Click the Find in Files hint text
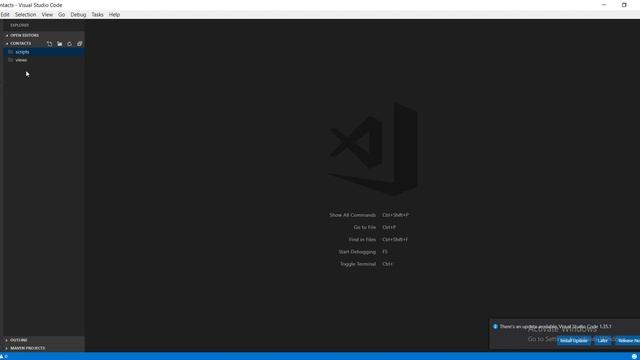This screenshot has height=360, width=640. coord(362,240)
